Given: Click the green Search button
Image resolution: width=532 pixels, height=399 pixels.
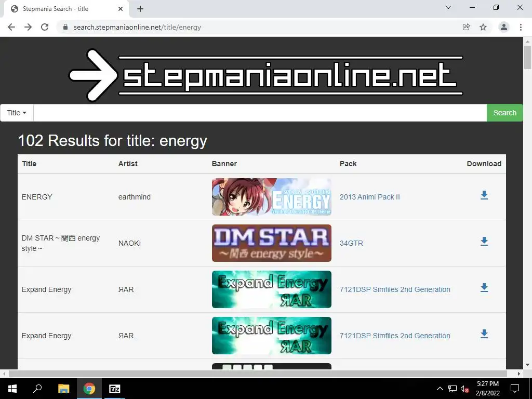Looking at the screenshot, I should point(504,113).
